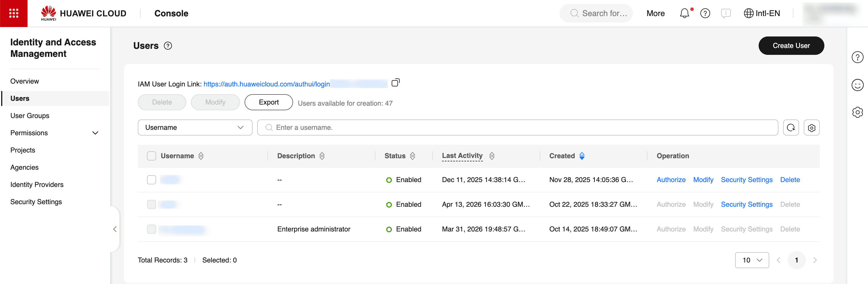
Task: Open table column settings gear
Action: [811, 128]
